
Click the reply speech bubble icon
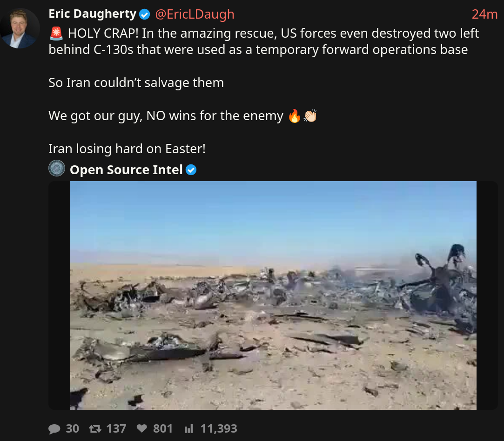tap(54, 429)
